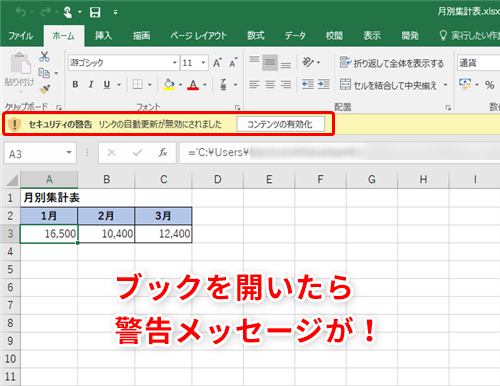Toggle Italic formatting

click(91, 85)
